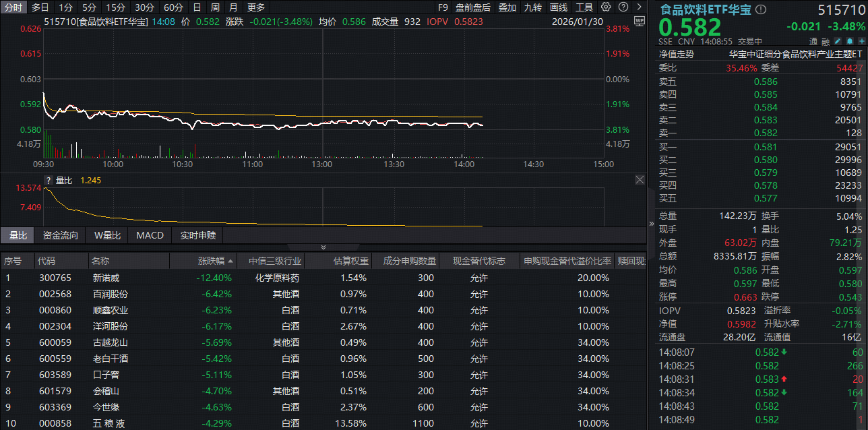Collapse chart panel with double-chevron down handle
The height and width of the screenshot is (430, 868).
(x=323, y=247)
